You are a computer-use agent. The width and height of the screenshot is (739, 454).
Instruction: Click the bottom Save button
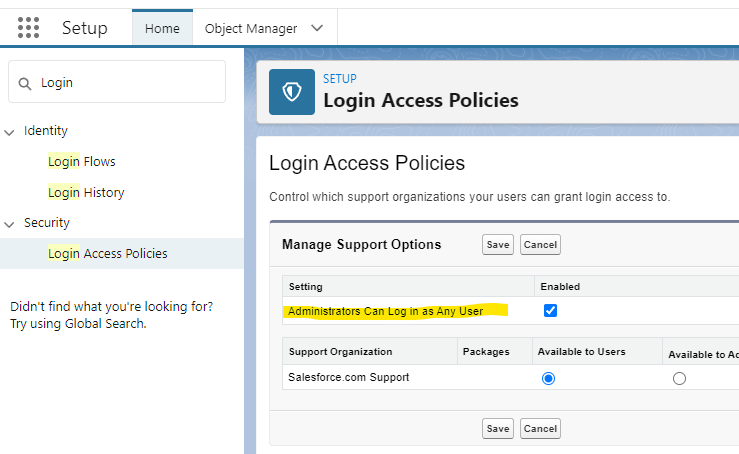pyautogui.click(x=497, y=428)
